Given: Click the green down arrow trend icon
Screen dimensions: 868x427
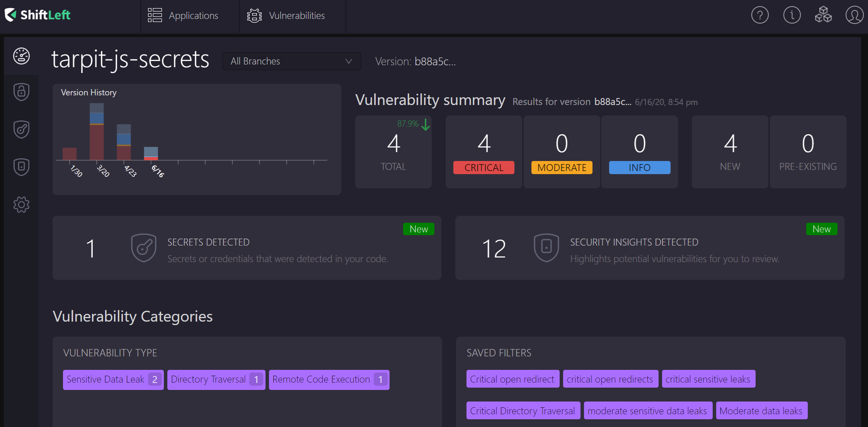Looking at the screenshot, I should coord(425,124).
